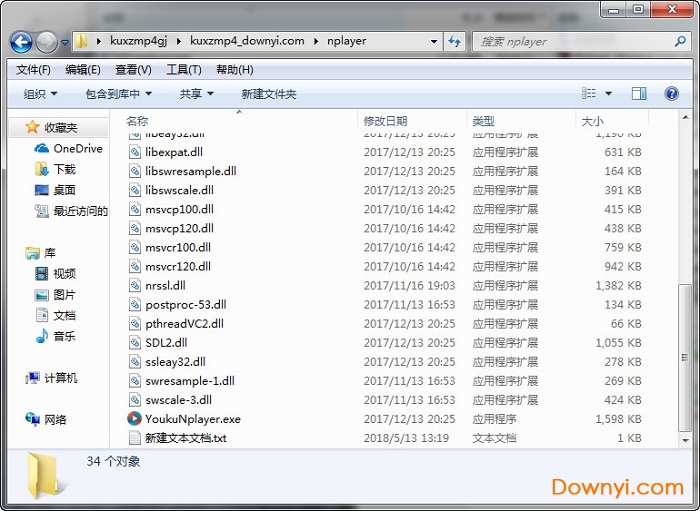Select the nrssl.dll file icon
This screenshot has width=700, height=511.
(135, 286)
